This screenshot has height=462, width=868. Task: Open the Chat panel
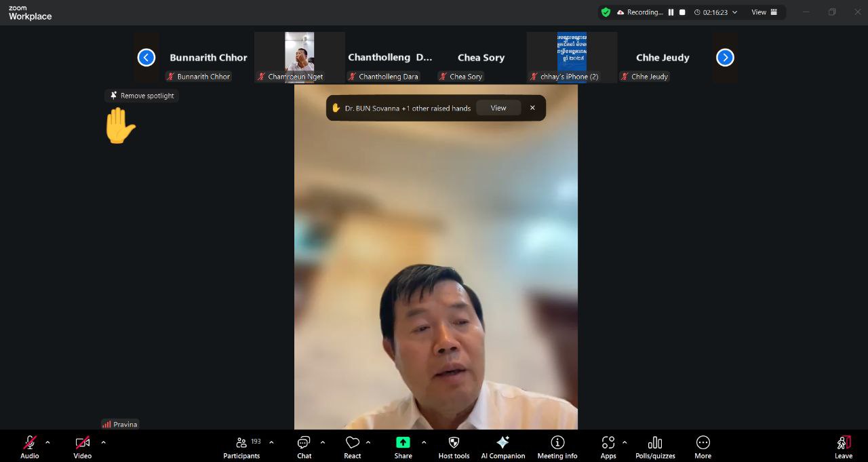pyautogui.click(x=304, y=447)
